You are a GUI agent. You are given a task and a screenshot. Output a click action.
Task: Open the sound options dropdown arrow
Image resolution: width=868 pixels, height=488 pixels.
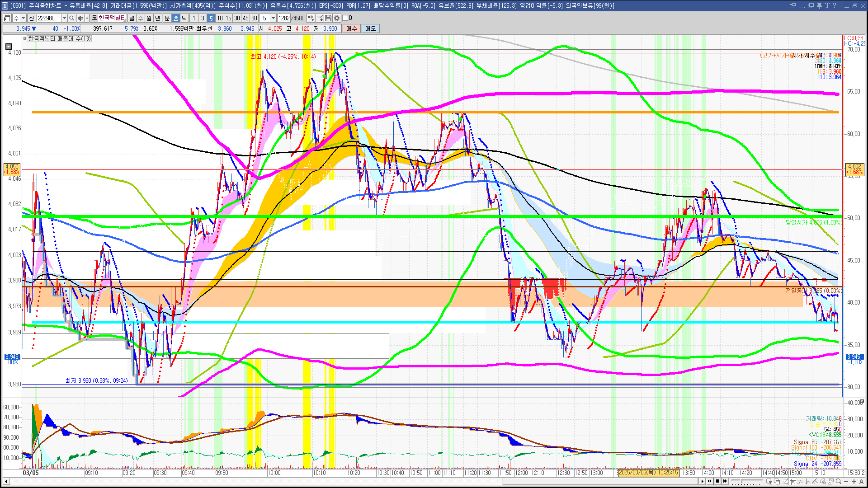(87, 18)
